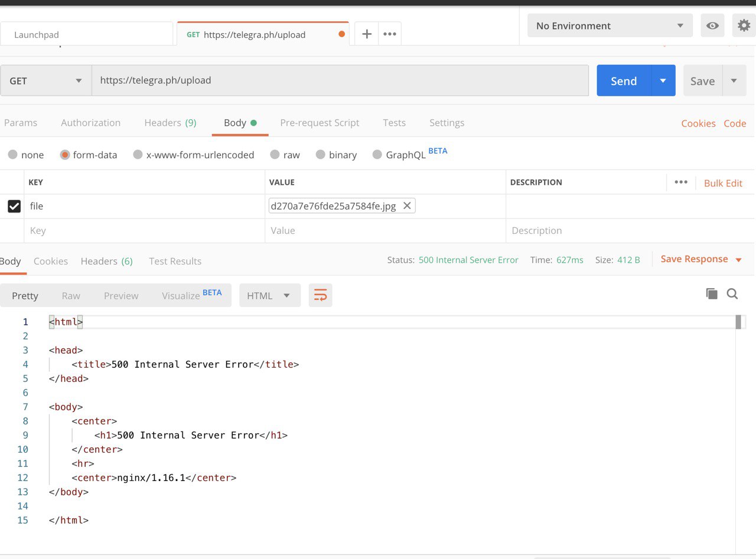
Task: Switch to response Cookies tab
Action: click(x=51, y=261)
